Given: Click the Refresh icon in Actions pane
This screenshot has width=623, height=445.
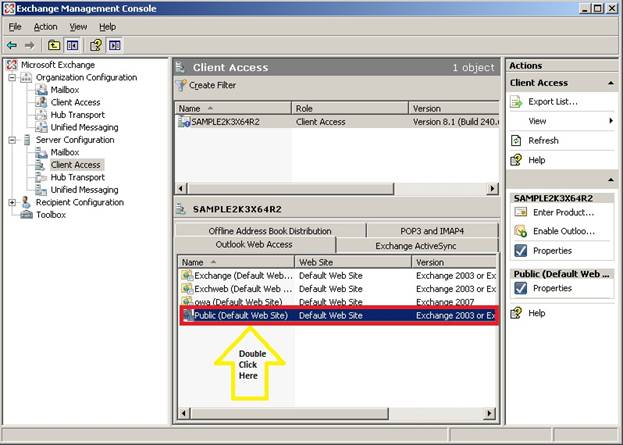Looking at the screenshot, I should point(516,141).
